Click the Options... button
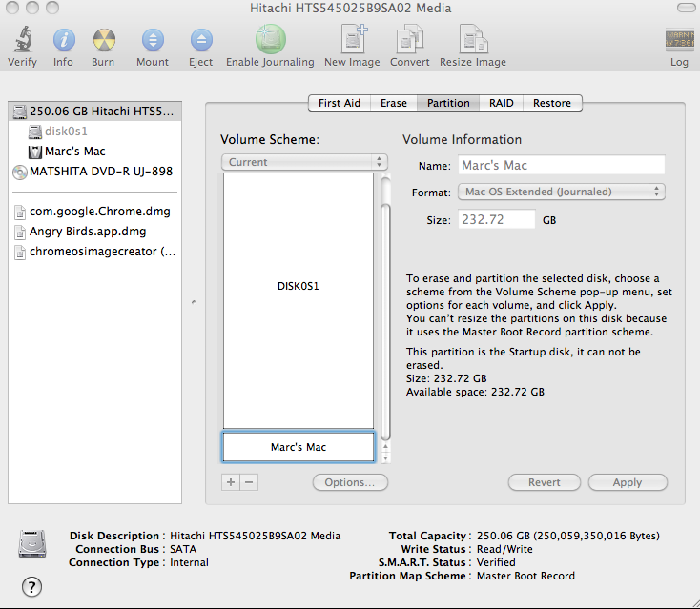700x609 pixels. [350, 482]
